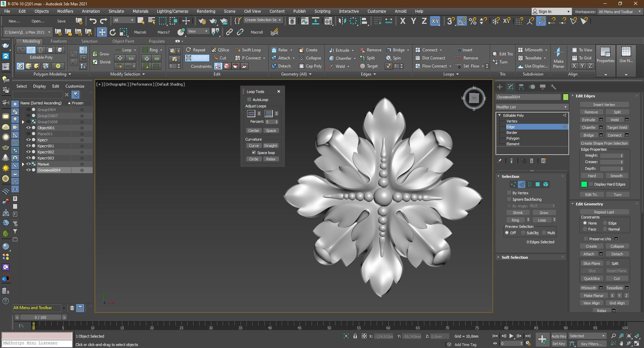This screenshot has width=644, height=348.
Task: Enable Display Hard Edges checkbox
Action: click(591, 184)
